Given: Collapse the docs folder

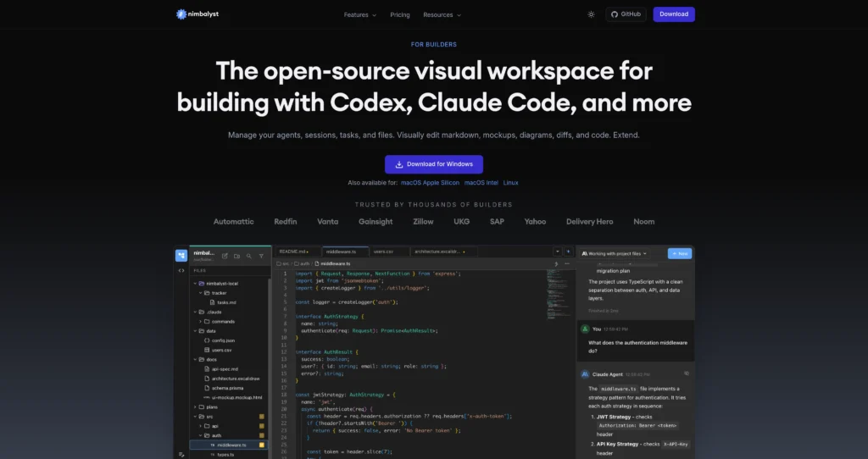Looking at the screenshot, I should [x=196, y=359].
